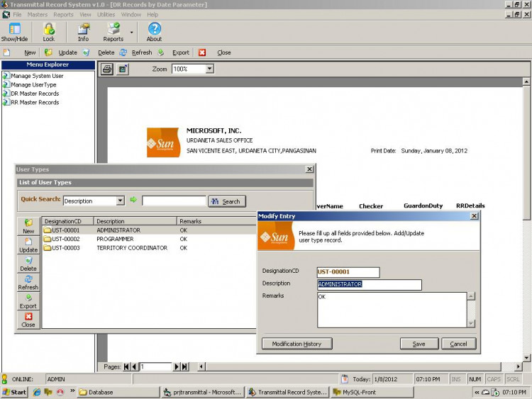The height and width of the screenshot is (399, 532).
Task: Click the Search button in User Types
Action: (x=227, y=201)
